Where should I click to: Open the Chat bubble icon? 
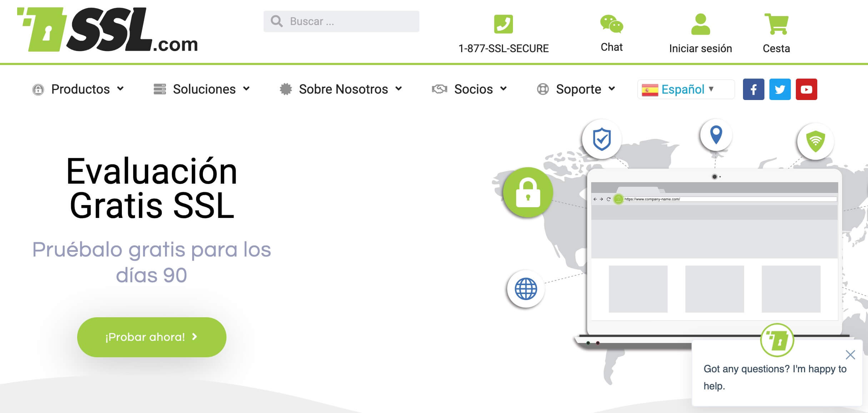click(x=612, y=24)
